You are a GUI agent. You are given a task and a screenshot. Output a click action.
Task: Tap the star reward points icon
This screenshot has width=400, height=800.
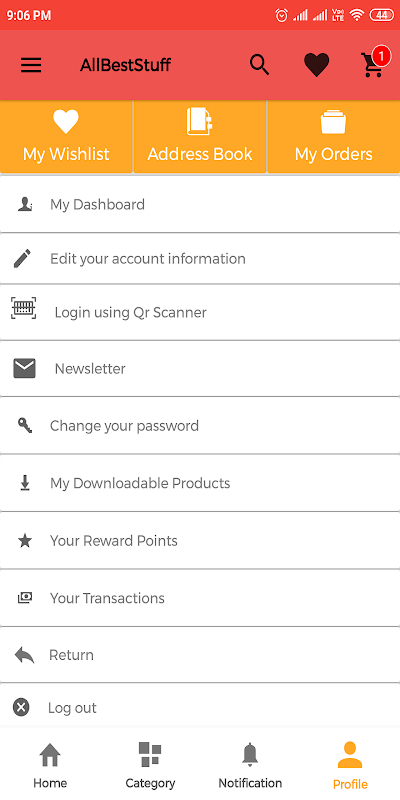coord(24,541)
